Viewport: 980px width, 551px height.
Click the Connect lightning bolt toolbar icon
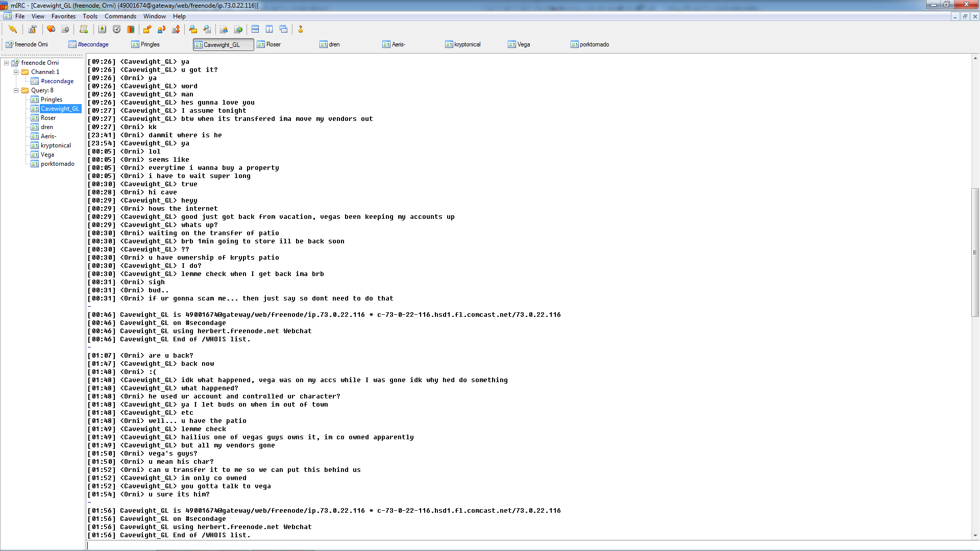coord(13,29)
